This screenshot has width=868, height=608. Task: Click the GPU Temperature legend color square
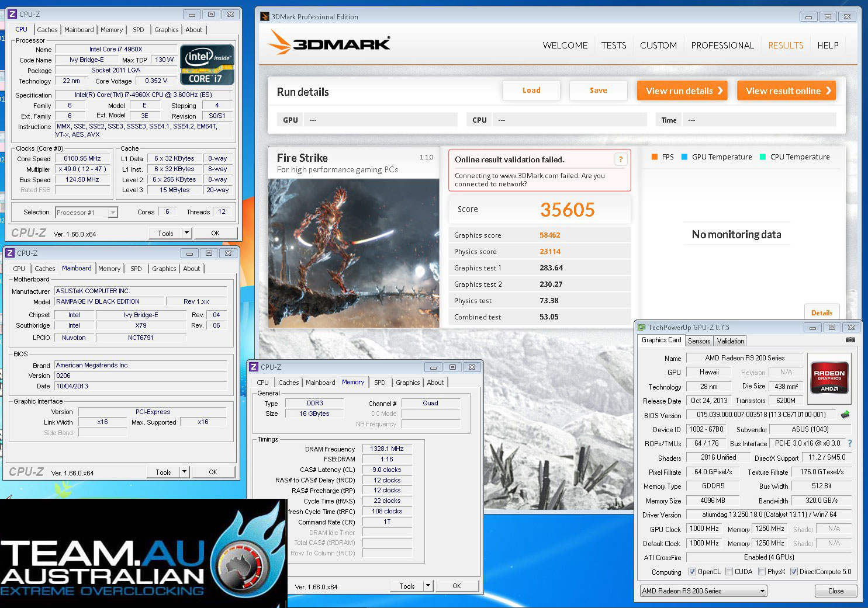(x=684, y=157)
